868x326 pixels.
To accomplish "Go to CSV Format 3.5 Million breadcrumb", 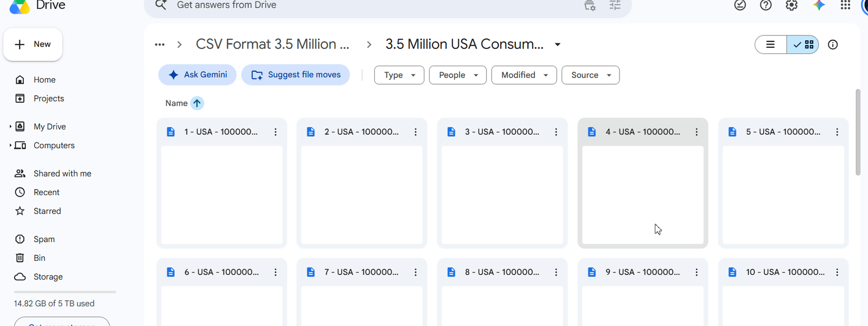I will pyautogui.click(x=272, y=44).
